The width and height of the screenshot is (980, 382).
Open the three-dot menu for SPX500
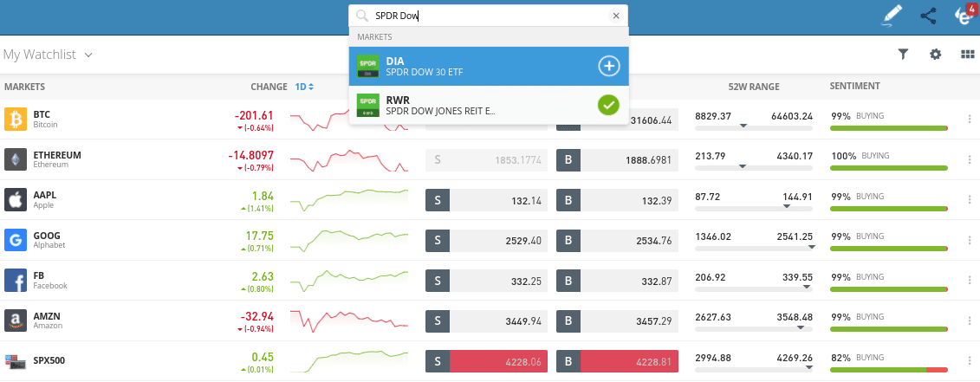tap(969, 361)
